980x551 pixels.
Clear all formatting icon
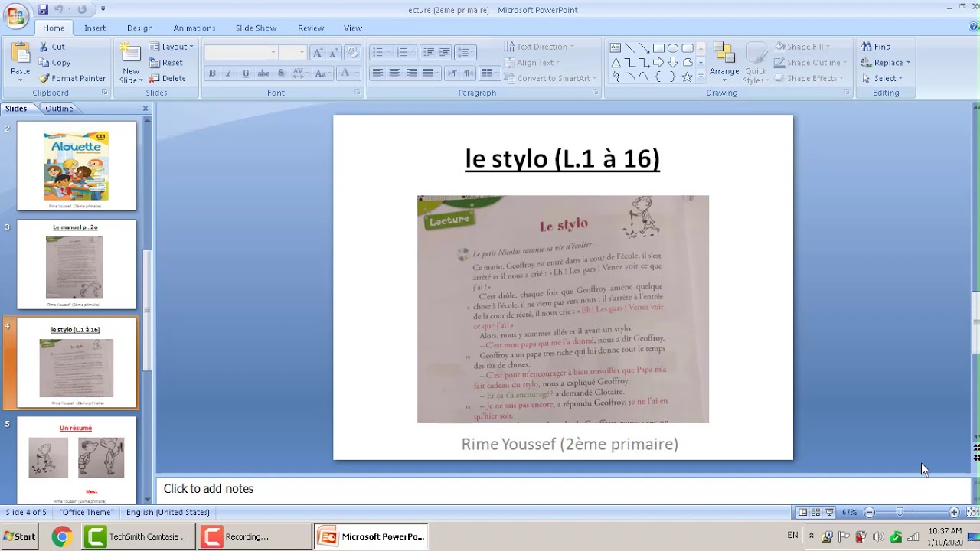[x=352, y=52]
